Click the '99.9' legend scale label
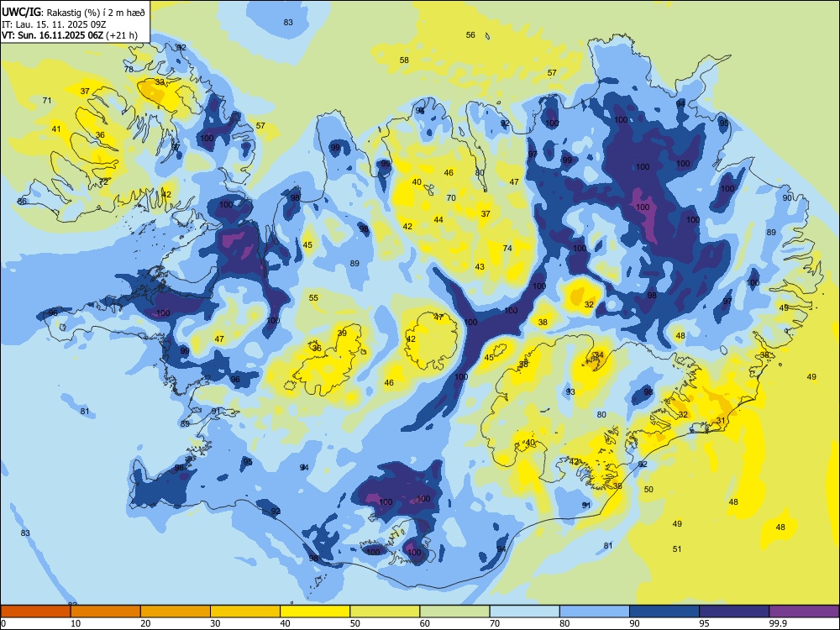 [x=778, y=623]
